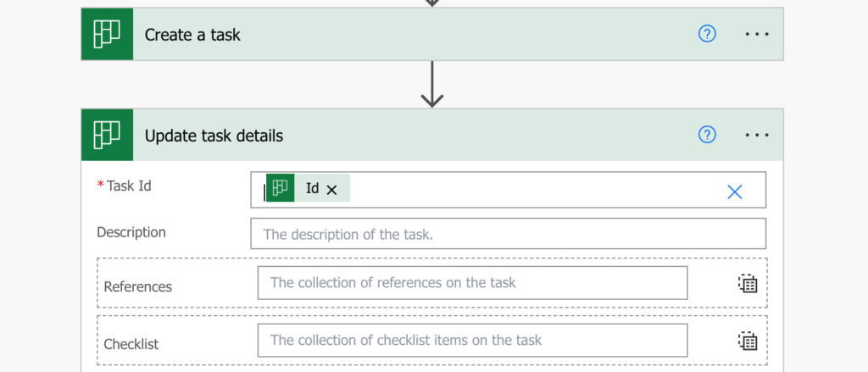The width and height of the screenshot is (868, 372).
Task: Click the Description input field
Action: 509,234
